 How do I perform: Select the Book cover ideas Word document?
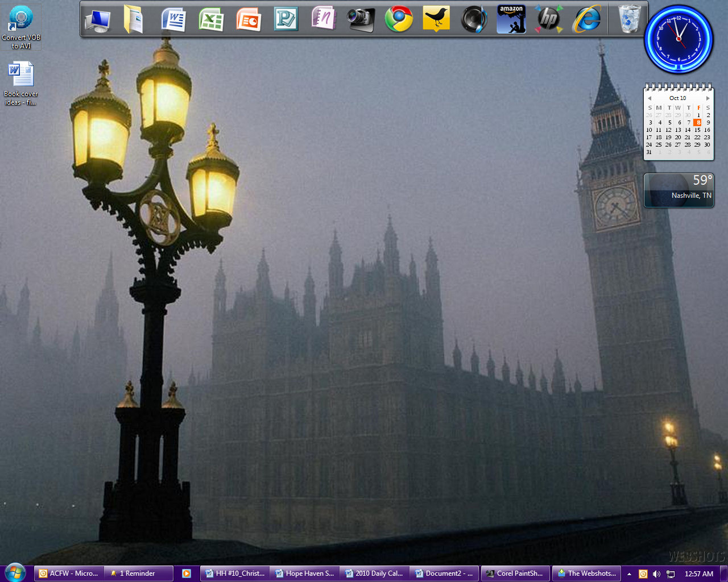tap(21, 84)
